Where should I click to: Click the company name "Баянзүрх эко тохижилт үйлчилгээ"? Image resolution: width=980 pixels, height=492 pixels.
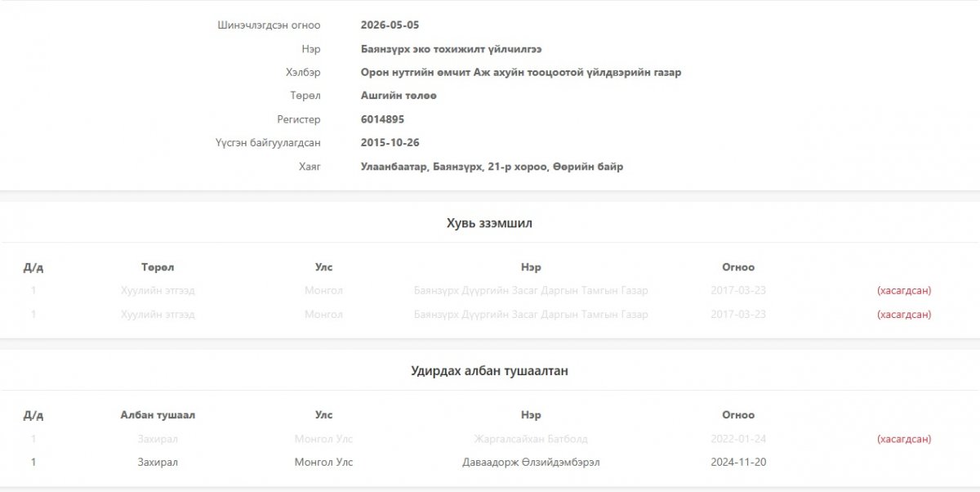tap(451, 49)
